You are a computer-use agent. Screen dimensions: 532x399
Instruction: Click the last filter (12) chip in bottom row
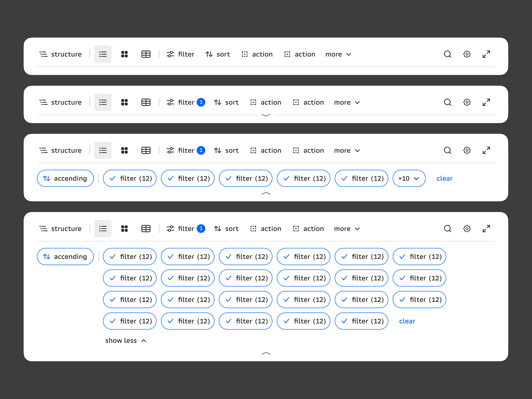(361, 321)
